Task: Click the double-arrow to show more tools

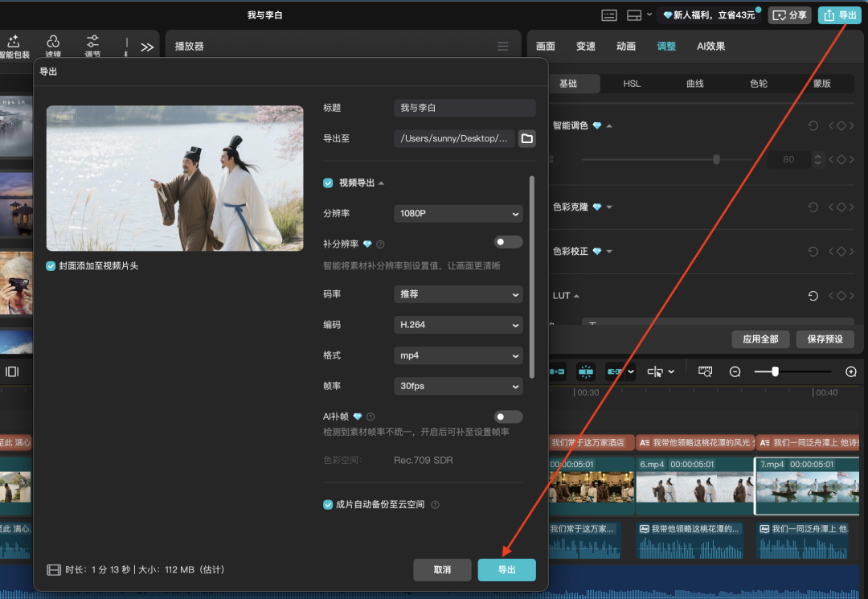Action: tap(147, 47)
